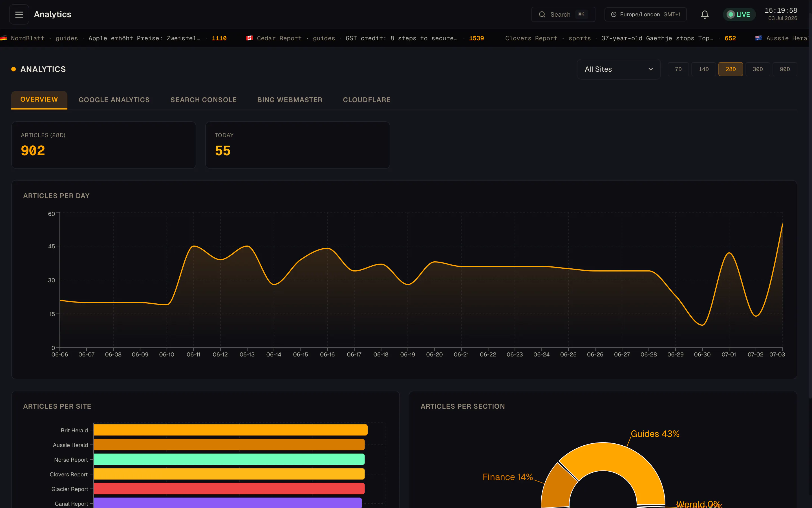Viewport: 812px width, 508px height.
Task: Open the Search Console tab
Action: point(204,100)
